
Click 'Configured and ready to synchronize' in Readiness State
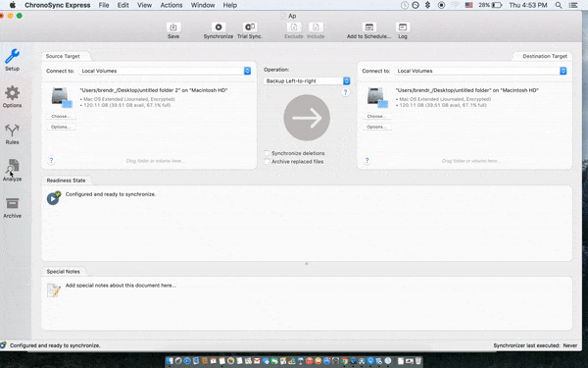tap(110, 194)
